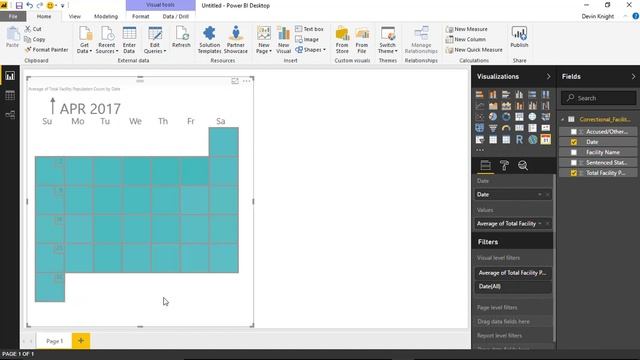Select the R script visual
The width and height of the screenshot is (640, 360).
[x=519, y=140]
